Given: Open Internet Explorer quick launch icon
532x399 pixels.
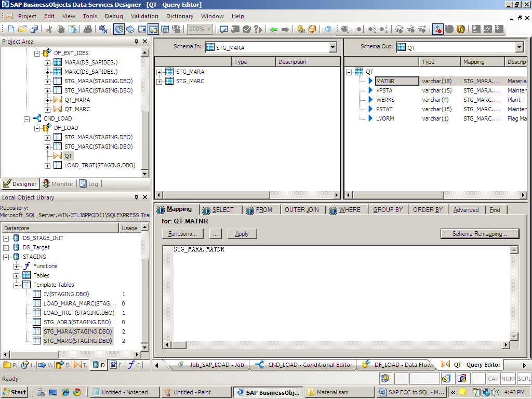Looking at the screenshot, I should click(x=65, y=392).
